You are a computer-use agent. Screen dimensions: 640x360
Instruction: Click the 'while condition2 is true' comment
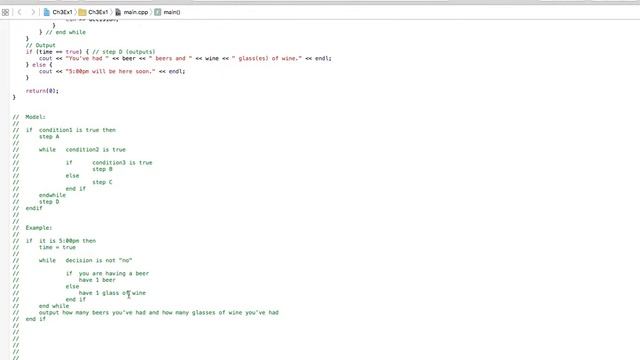point(82,149)
